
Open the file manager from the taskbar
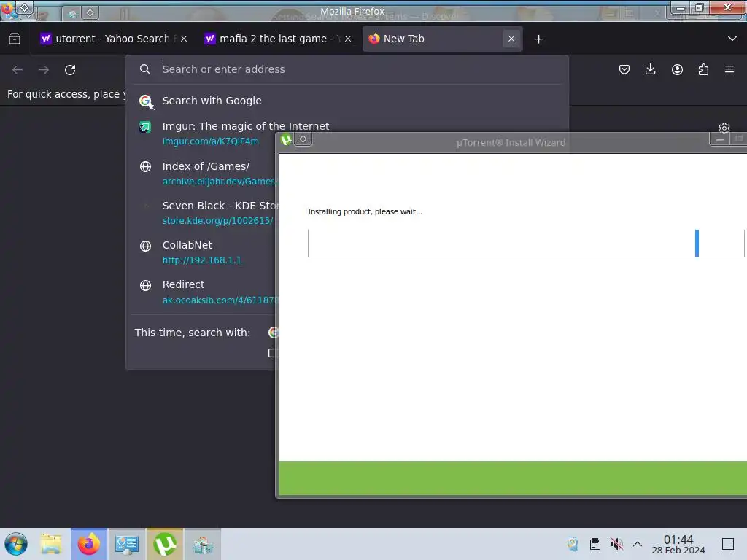(x=51, y=544)
